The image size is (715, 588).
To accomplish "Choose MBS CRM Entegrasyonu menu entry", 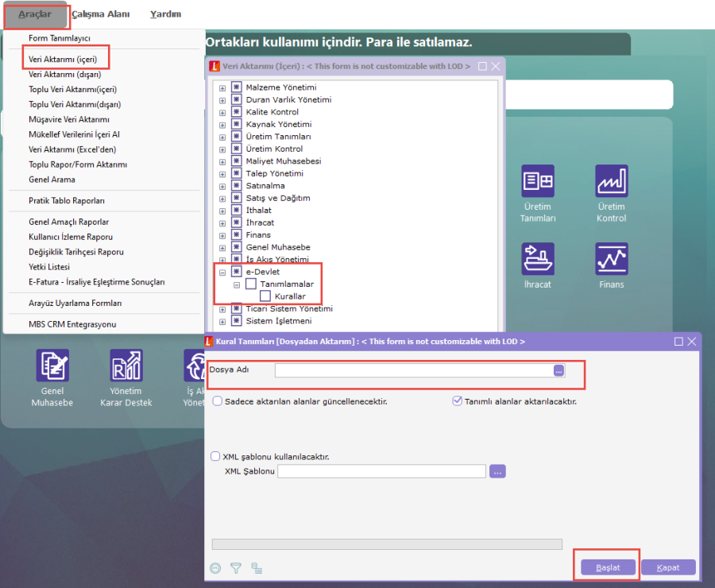I will pos(72,324).
